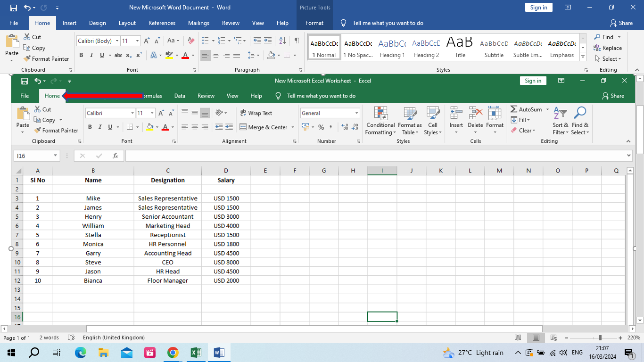
Task: Select Excel cell containing Senior Accountant
Action: pos(168,217)
